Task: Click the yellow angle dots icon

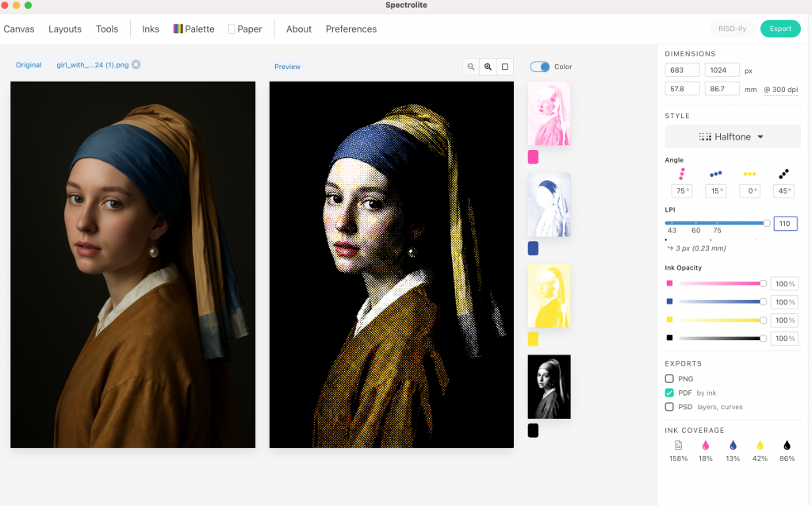Action: 749,174
